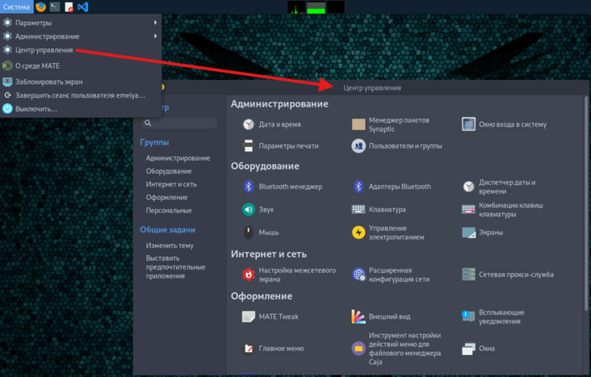
Task: Click the control center search field
Action: click(x=179, y=123)
